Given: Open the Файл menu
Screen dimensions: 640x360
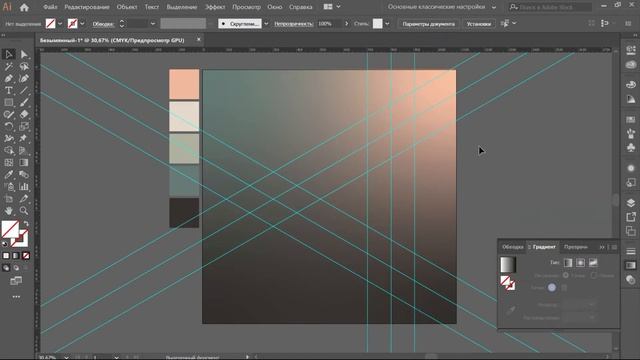Looking at the screenshot, I should tap(50, 7).
